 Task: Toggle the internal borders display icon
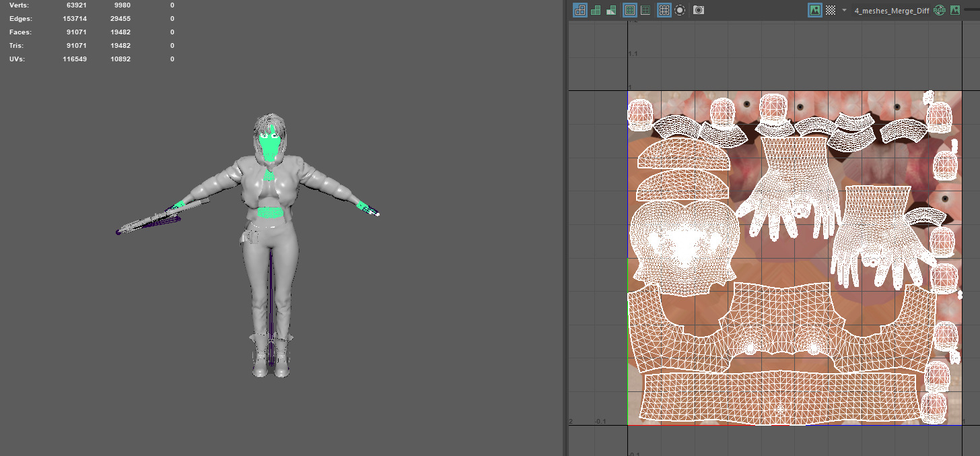pyautogui.click(x=645, y=10)
